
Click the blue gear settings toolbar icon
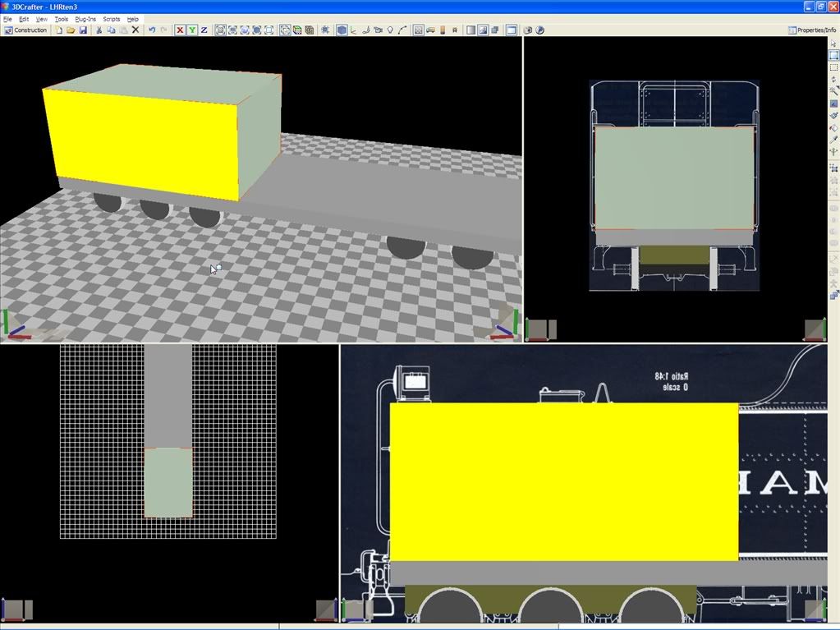[325, 30]
